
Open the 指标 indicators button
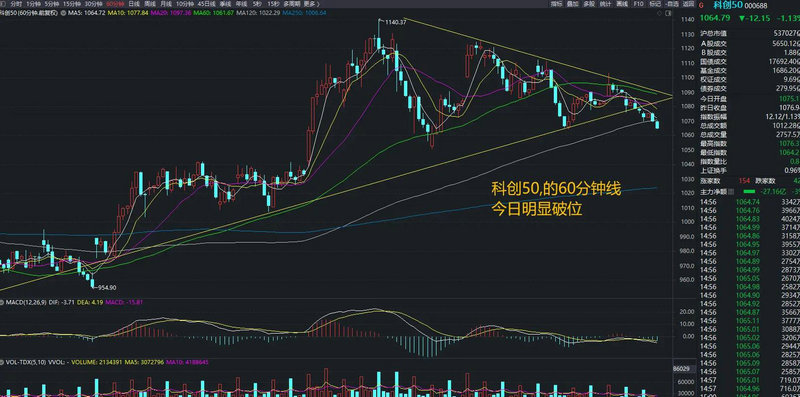(557, 4)
